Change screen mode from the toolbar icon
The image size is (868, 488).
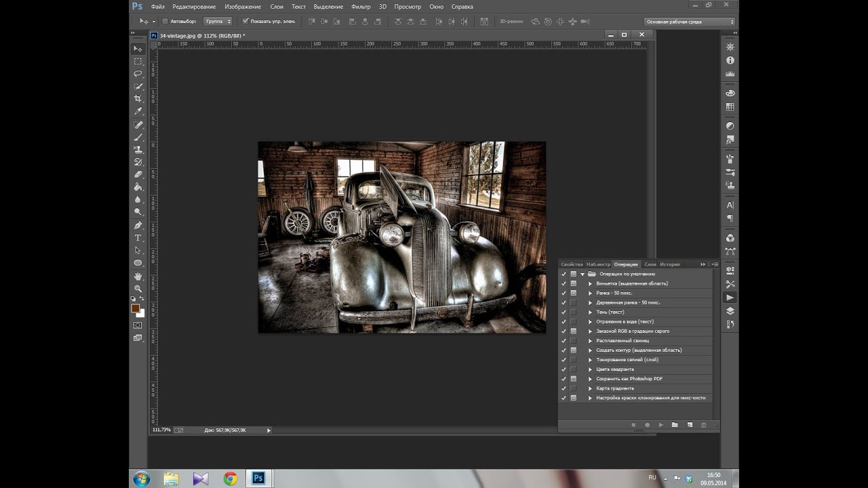coord(138,338)
